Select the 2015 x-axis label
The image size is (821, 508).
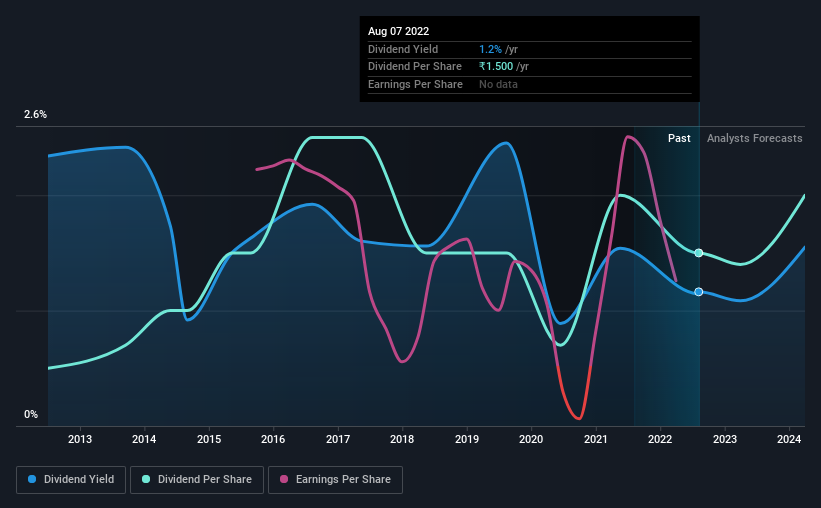209,439
